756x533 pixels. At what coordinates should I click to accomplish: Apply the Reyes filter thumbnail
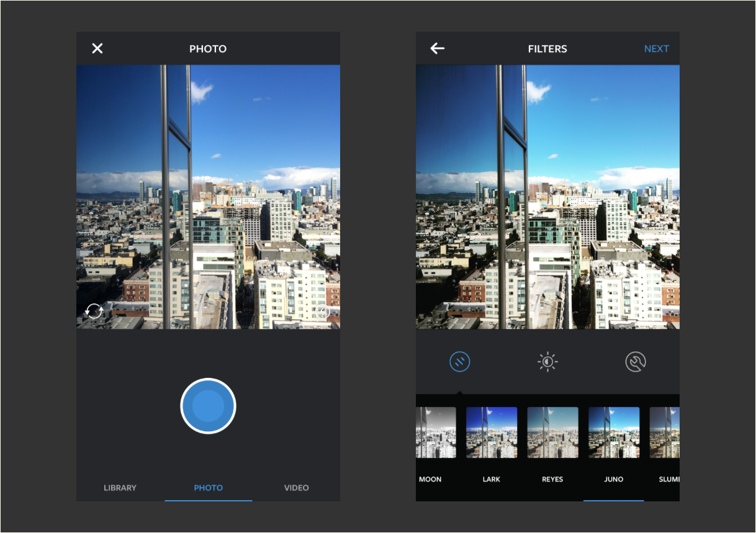tap(552, 432)
